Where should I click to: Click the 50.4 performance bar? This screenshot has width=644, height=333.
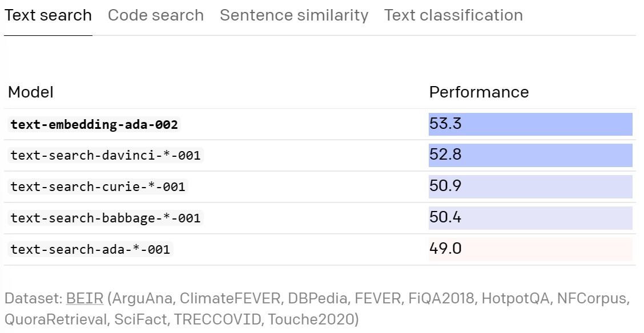(x=530, y=218)
